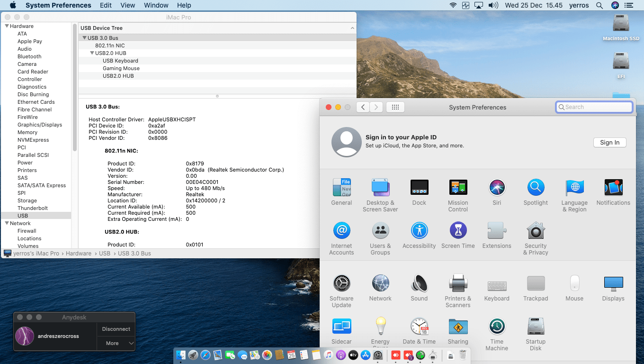Open Time Machine preferences
Viewport: 644px width, 364px height.
point(496,327)
